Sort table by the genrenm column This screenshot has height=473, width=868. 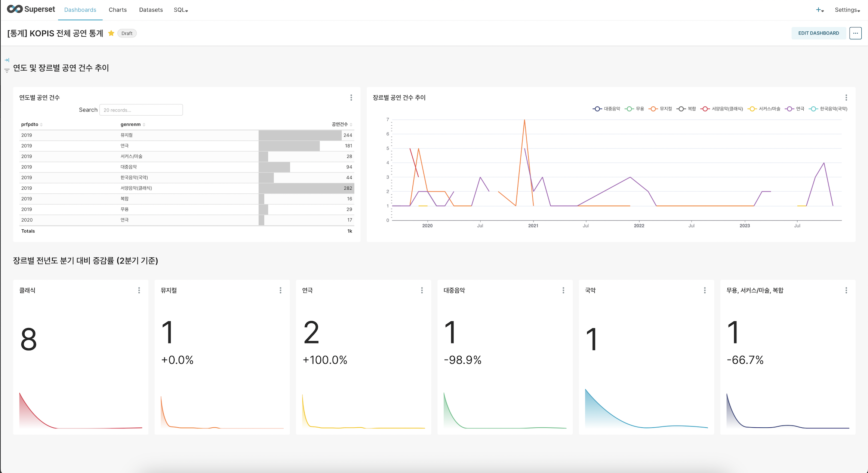point(133,124)
